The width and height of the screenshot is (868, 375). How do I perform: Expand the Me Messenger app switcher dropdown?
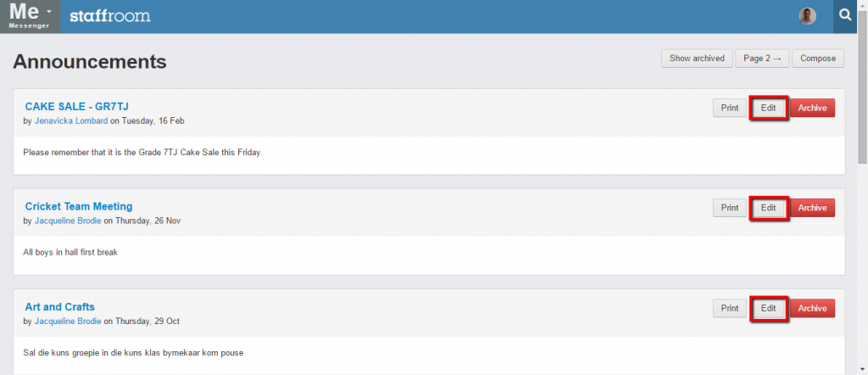31,16
